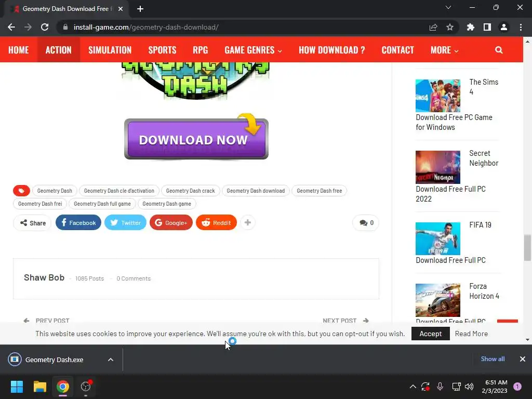This screenshot has height=399, width=532.
Task: Show hidden system tray icons
Action: click(413, 387)
